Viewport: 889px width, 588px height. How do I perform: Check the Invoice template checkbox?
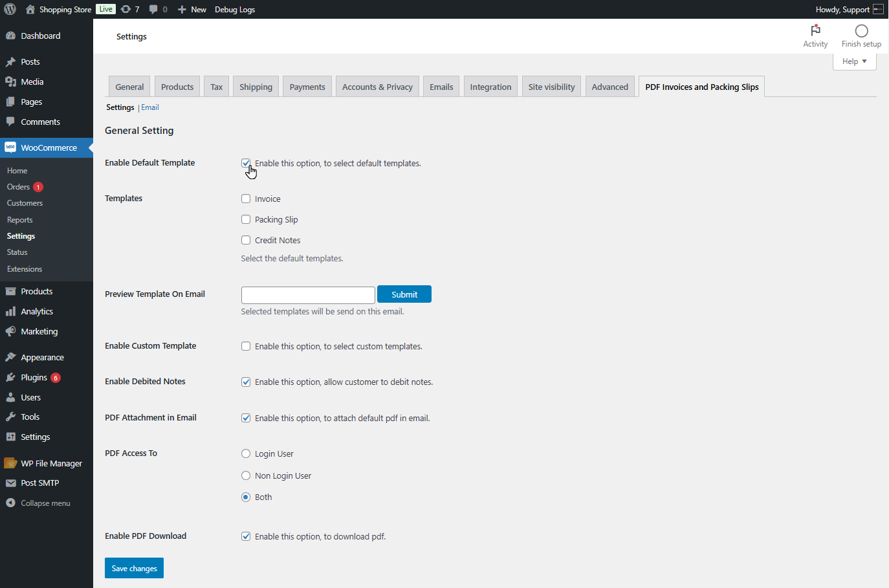click(246, 199)
